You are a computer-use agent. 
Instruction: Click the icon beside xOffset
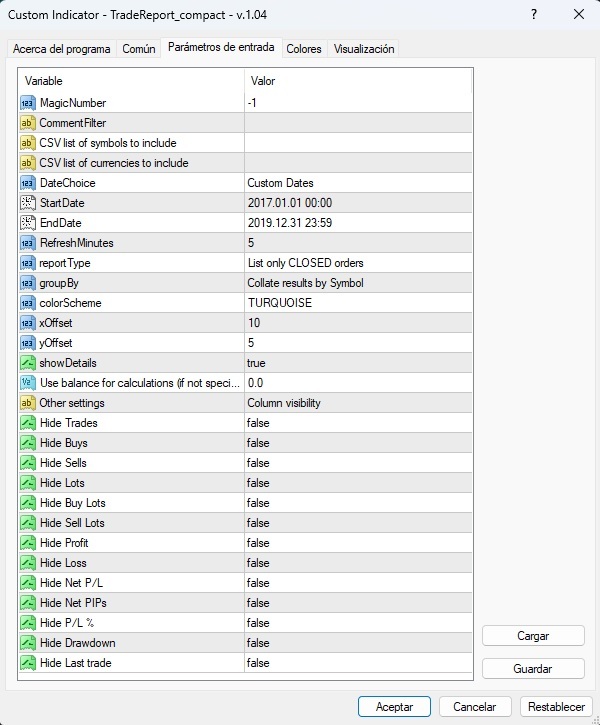28,323
